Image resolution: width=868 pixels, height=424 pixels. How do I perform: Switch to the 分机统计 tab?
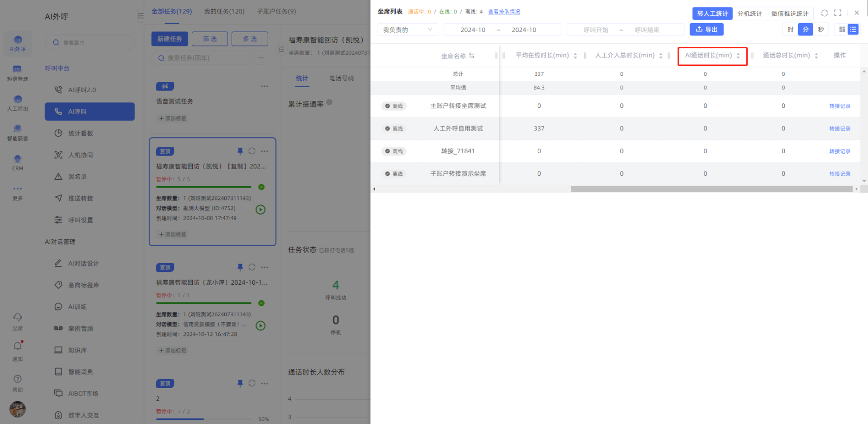[x=749, y=14]
